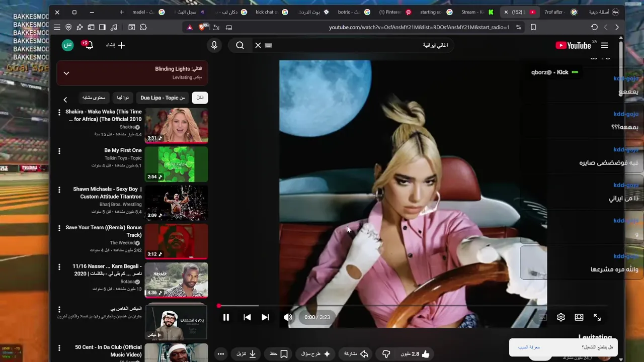Open the Brave Shields lion icon
The image size is (644, 362).
click(x=202, y=27)
